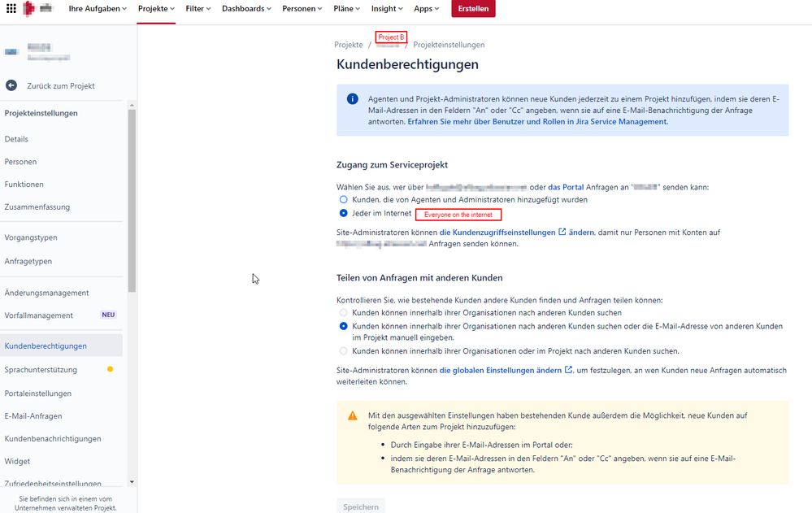Open the Dashboards dropdown

(246, 8)
